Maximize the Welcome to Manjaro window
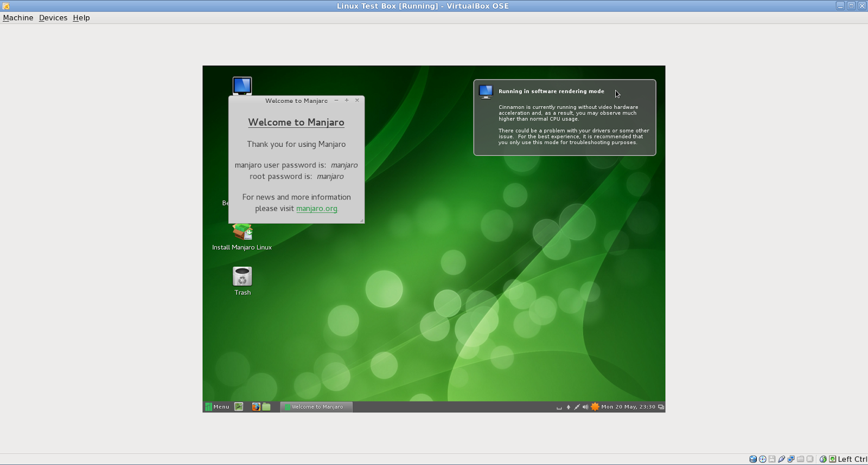Screen dimensions: 868x465 (347, 100)
